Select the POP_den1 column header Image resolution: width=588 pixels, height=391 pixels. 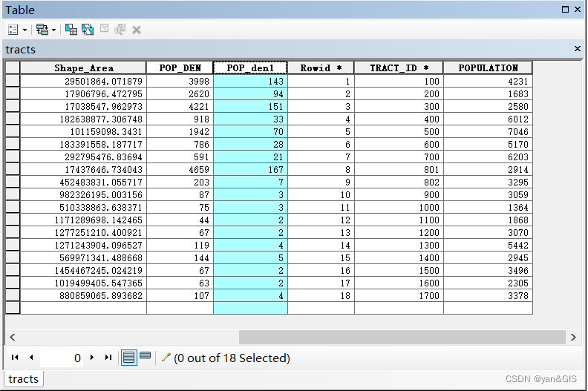pyautogui.click(x=250, y=68)
